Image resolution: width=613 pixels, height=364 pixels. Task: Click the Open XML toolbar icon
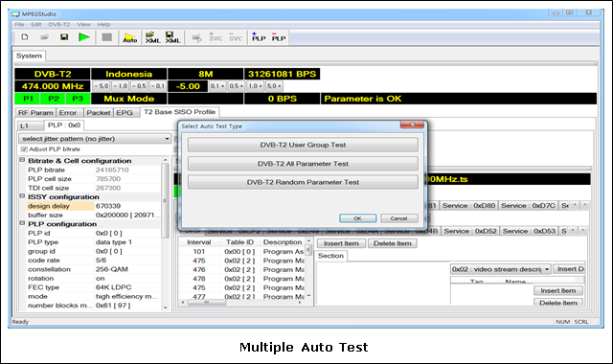pos(152,38)
